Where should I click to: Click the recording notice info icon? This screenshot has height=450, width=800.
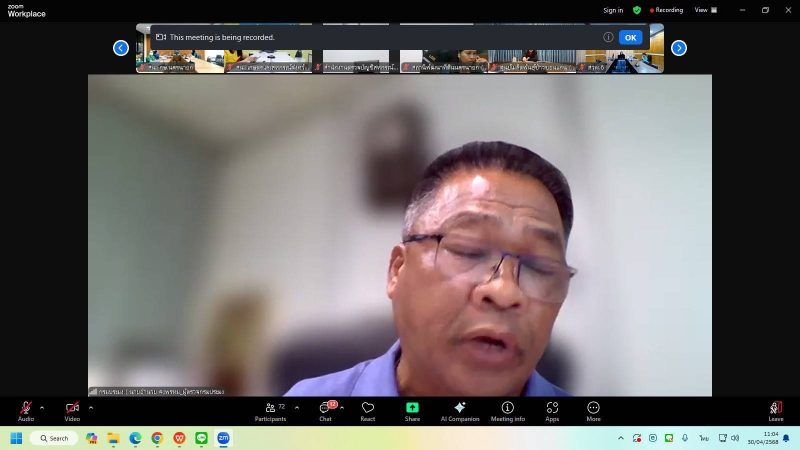pos(608,37)
